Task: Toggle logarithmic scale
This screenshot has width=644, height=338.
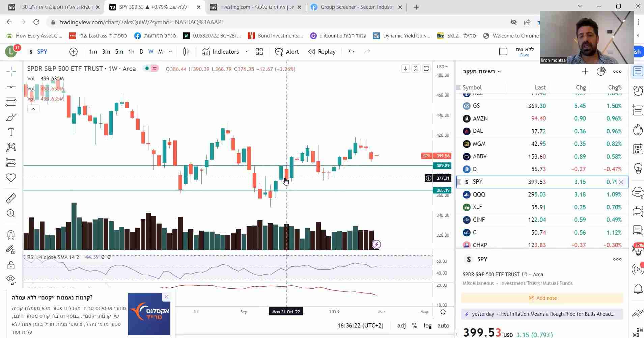Action: (x=427, y=326)
